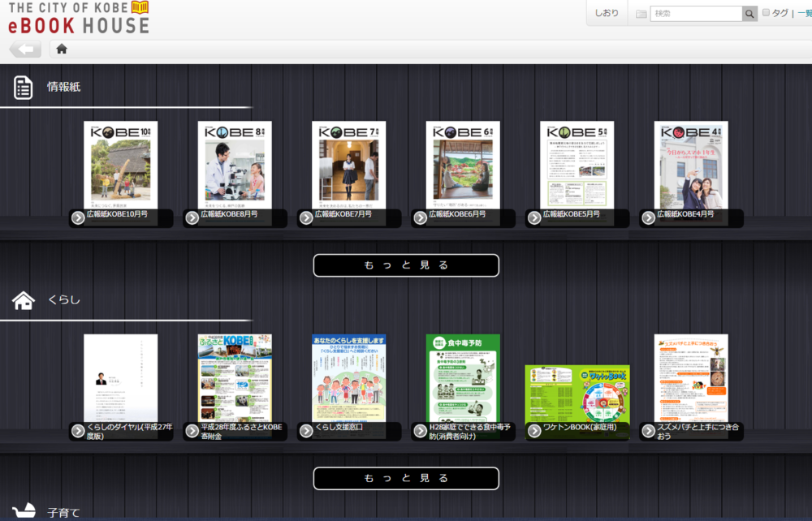Image resolution: width=812 pixels, height=521 pixels.
Task: Expand 情報紙 section with もっと見る
Action: point(406,265)
